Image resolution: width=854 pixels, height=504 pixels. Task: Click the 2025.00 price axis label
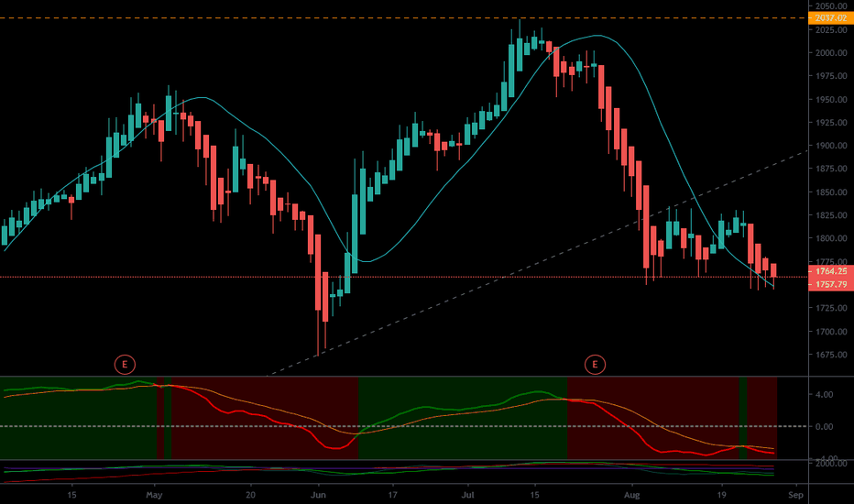click(831, 30)
